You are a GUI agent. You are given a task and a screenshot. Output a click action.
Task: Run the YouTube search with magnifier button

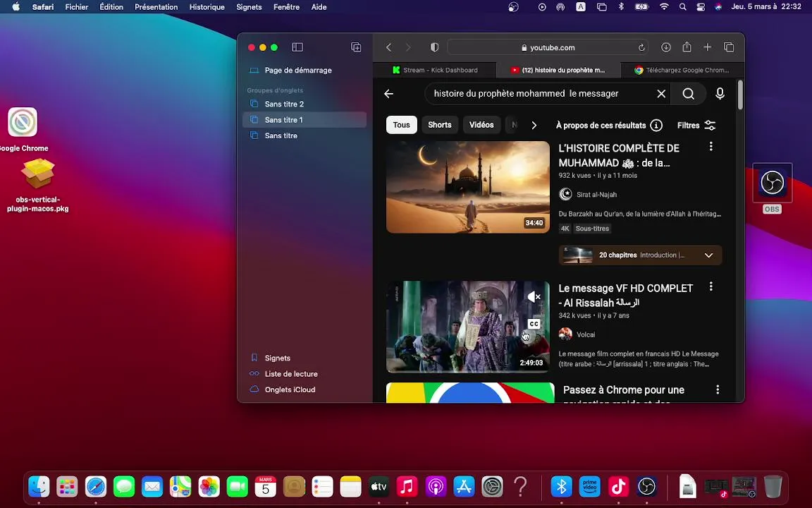tap(688, 93)
